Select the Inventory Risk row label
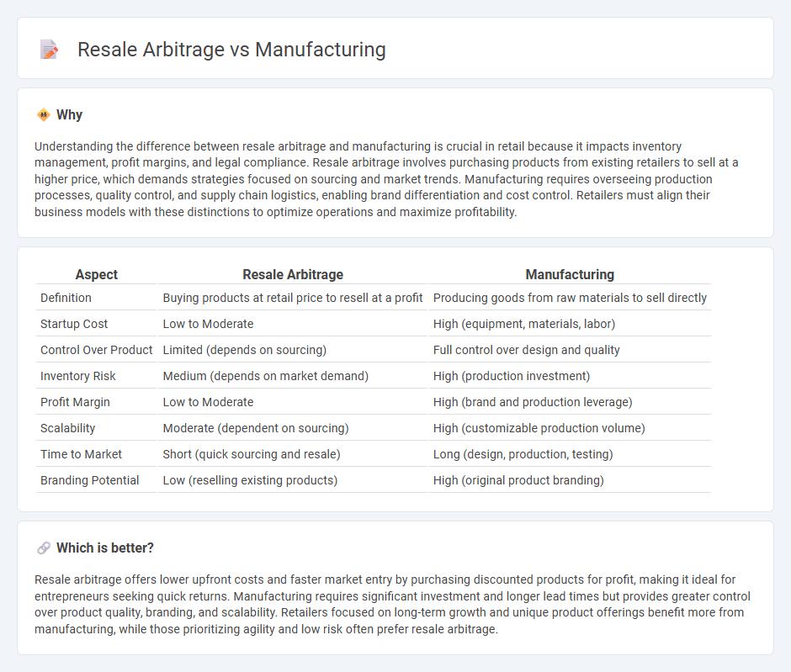 (78, 376)
